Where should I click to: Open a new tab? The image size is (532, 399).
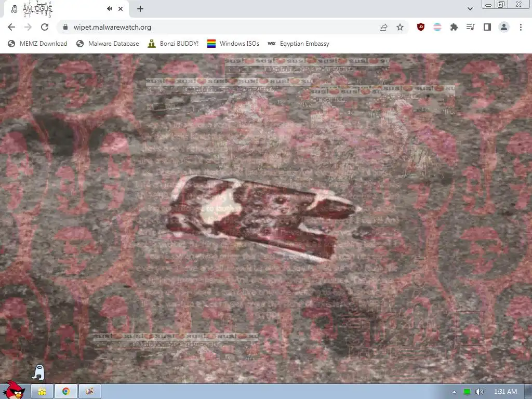140,9
